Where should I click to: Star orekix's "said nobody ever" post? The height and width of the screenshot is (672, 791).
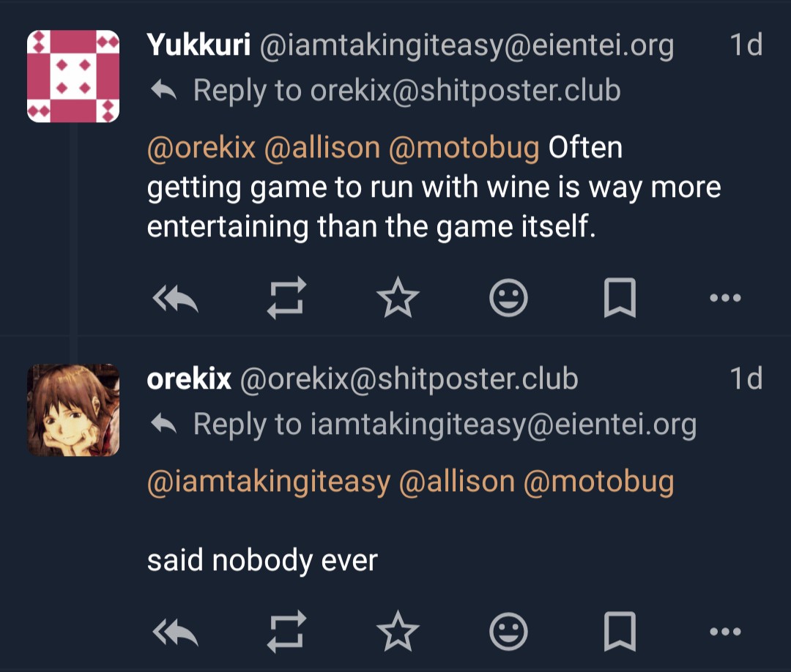tap(398, 631)
